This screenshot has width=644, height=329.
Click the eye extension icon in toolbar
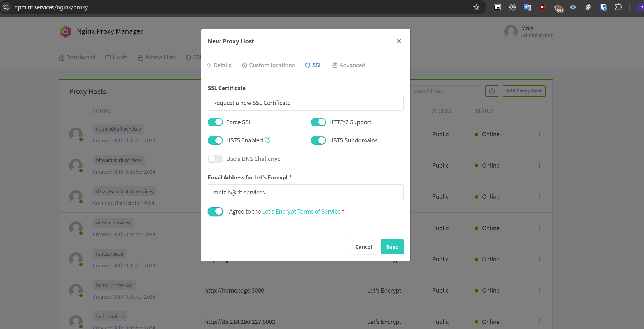[x=573, y=7]
